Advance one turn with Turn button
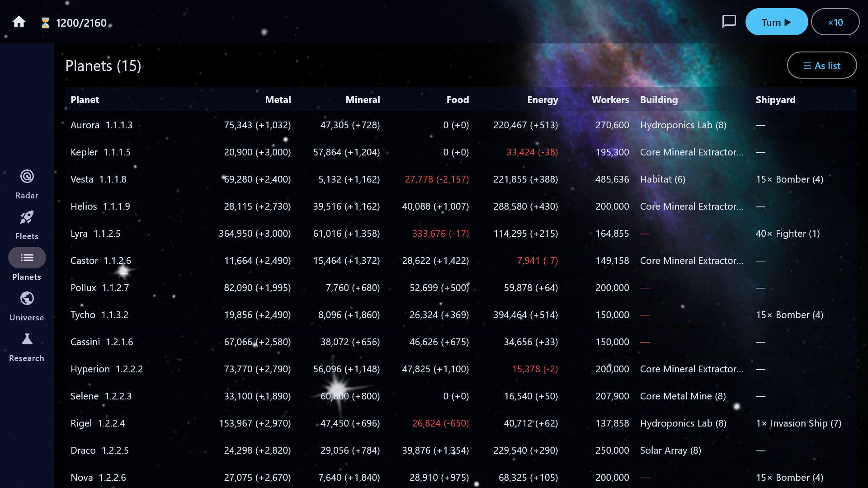Image resolution: width=868 pixels, height=488 pixels. pos(776,22)
